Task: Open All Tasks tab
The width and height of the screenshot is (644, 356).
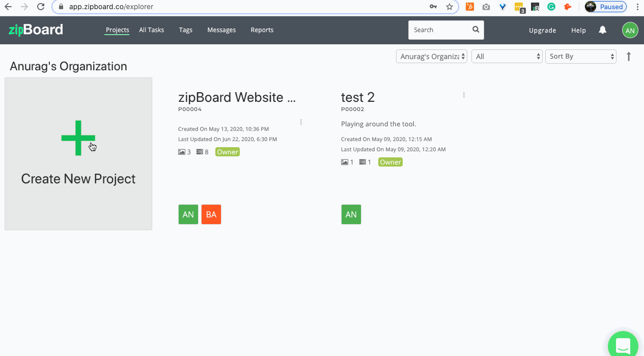Action: click(152, 30)
